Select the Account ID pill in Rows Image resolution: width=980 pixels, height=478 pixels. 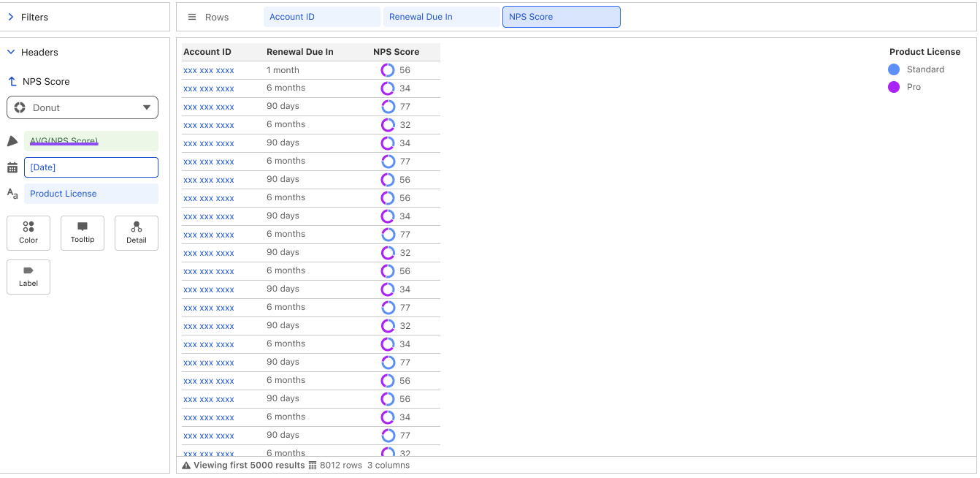point(322,17)
